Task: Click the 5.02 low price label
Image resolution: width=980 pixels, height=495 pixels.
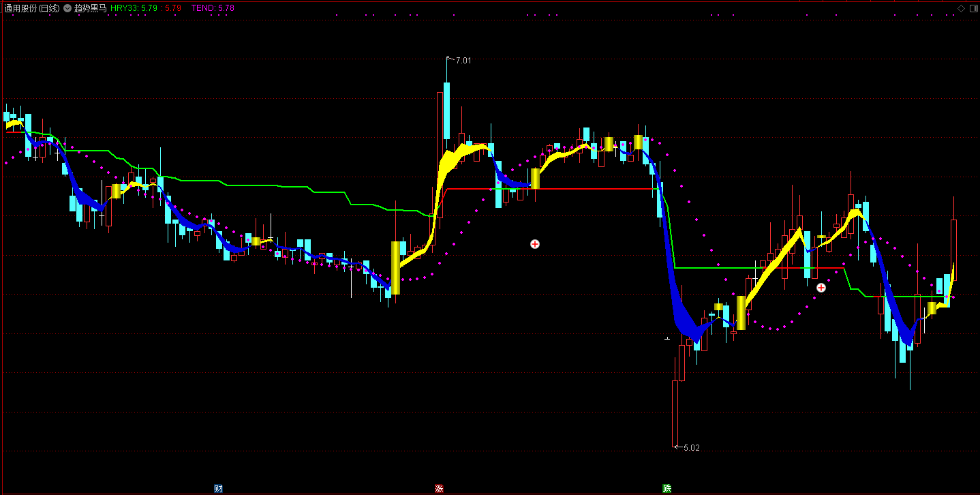Action: coord(691,448)
